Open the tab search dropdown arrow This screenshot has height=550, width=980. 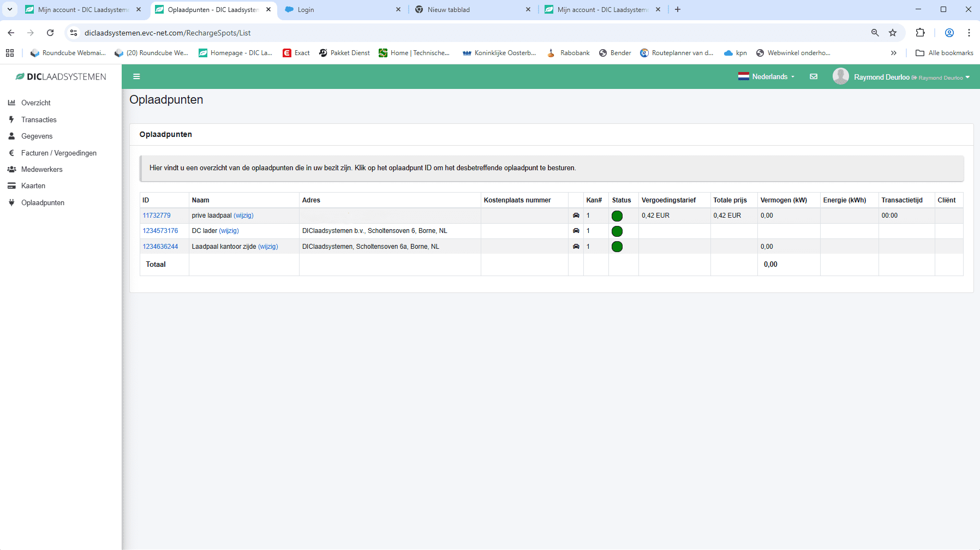click(x=10, y=9)
